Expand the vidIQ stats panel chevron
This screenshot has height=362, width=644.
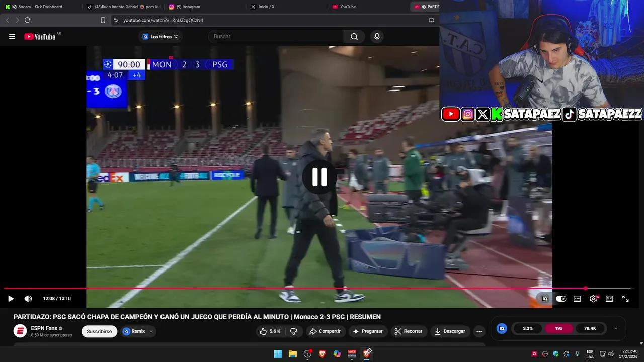click(x=616, y=328)
